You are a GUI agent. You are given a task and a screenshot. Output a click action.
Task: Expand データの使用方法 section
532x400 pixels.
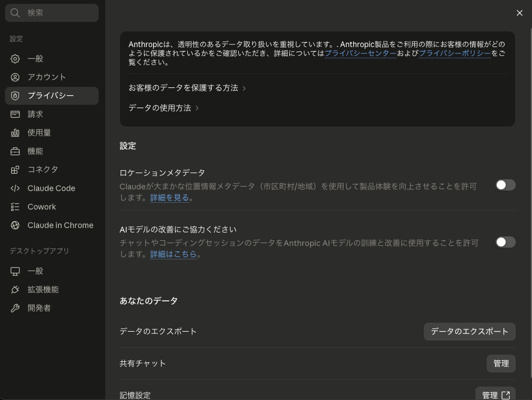pyautogui.click(x=164, y=108)
